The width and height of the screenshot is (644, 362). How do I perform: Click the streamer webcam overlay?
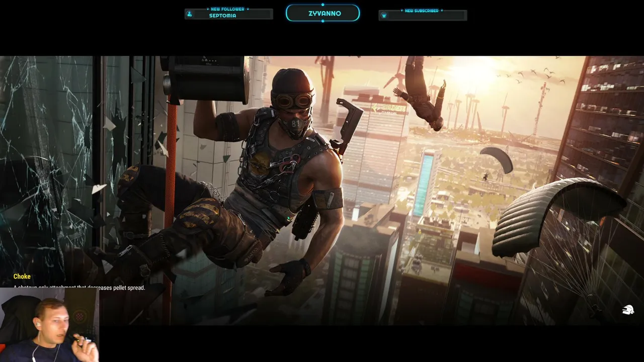[x=49, y=325]
